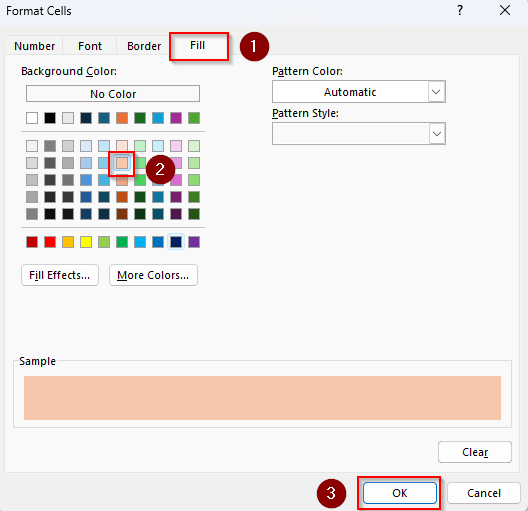Click the No Color button
Image resolution: width=528 pixels, height=511 pixels.
pos(113,94)
